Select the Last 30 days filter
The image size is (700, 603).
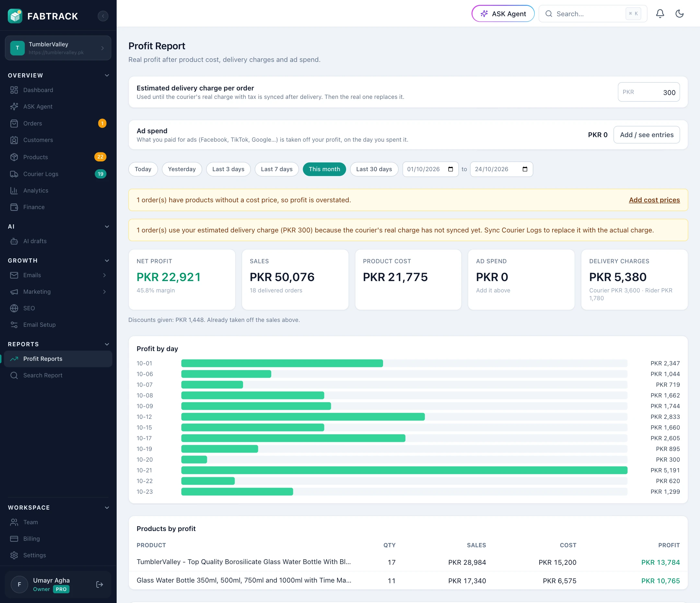coord(374,169)
